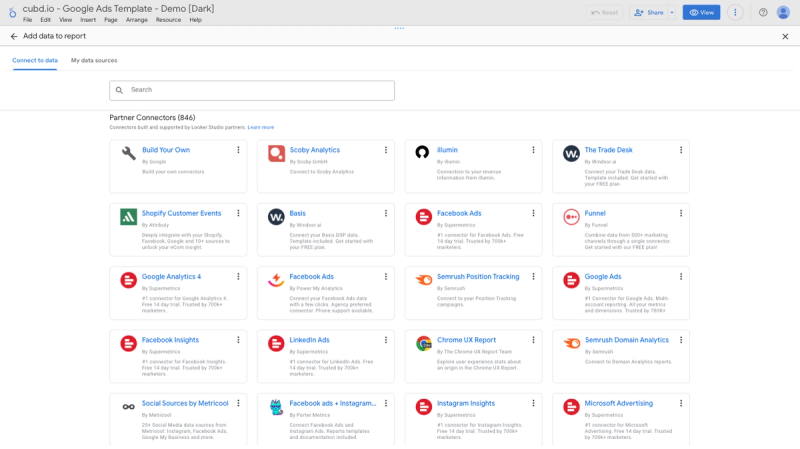This screenshot has height=449, width=800.
Task: Click the Shopify Customer Events logo
Action: pos(129,216)
